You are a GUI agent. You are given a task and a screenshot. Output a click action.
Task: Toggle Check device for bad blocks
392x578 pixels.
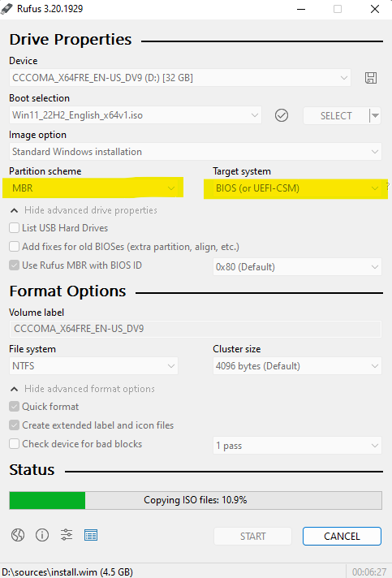point(14,444)
